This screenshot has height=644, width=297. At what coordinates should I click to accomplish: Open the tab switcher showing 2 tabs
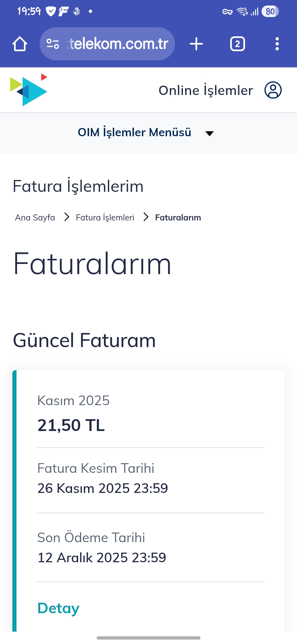click(237, 44)
